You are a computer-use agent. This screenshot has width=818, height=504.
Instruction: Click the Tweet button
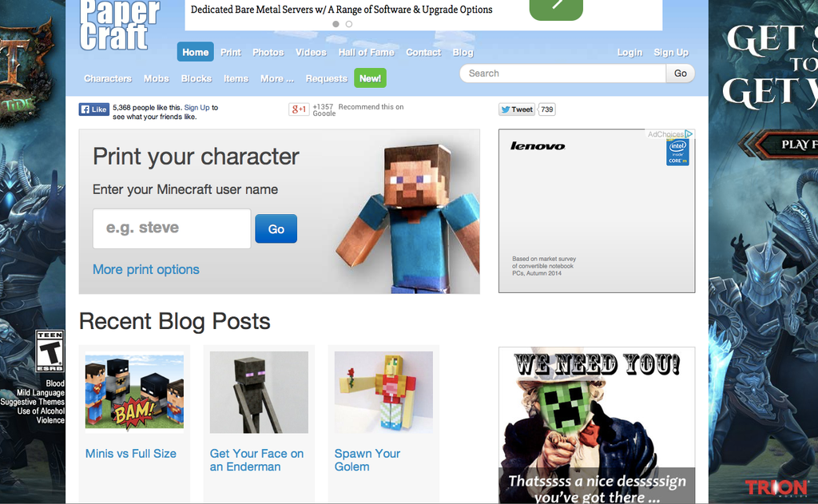[x=517, y=109]
